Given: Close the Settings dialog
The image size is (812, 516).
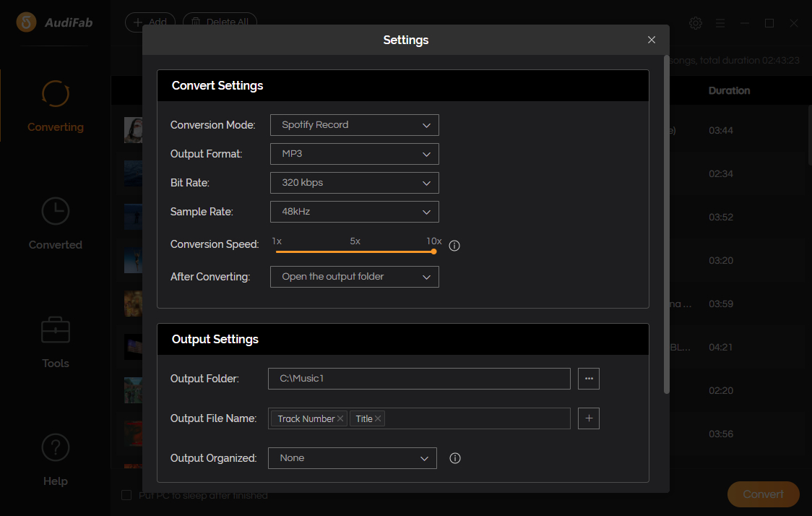Looking at the screenshot, I should click(x=652, y=40).
